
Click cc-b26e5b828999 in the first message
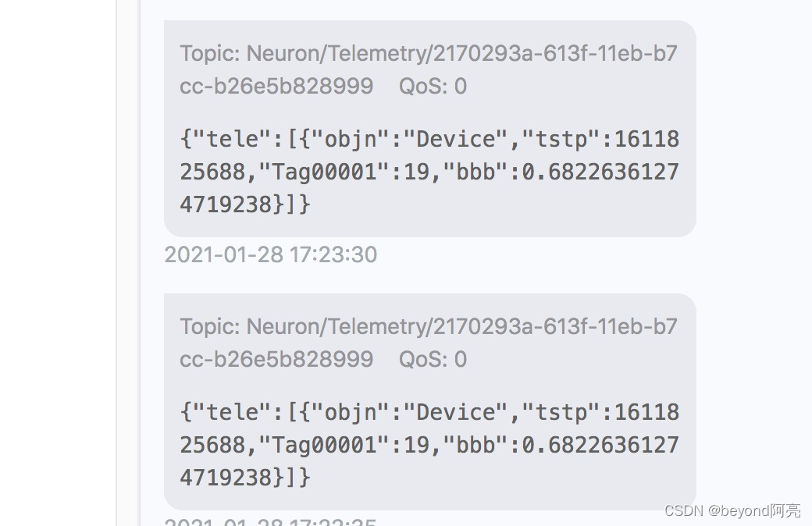click(x=276, y=86)
